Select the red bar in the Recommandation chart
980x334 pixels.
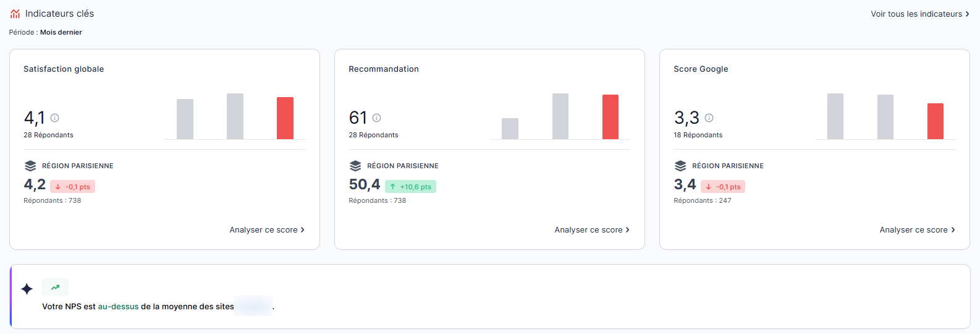click(610, 117)
